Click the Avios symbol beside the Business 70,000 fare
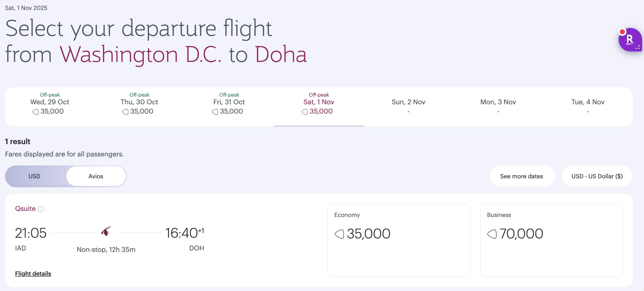Image resolution: width=644 pixels, height=291 pixels. point(493,233)
